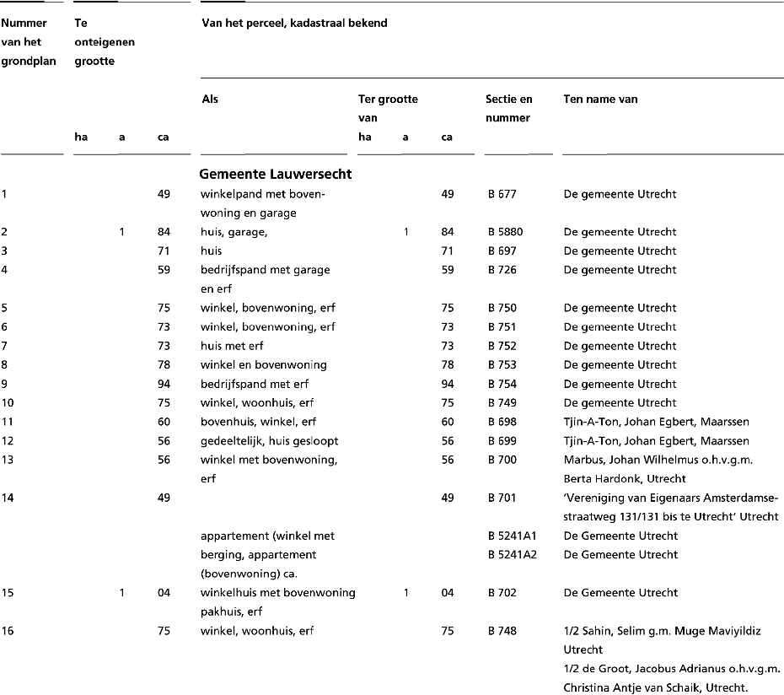Select cell 'B 754'
The height and width of the screenshot is (695, 784).
tap(502, 385)
